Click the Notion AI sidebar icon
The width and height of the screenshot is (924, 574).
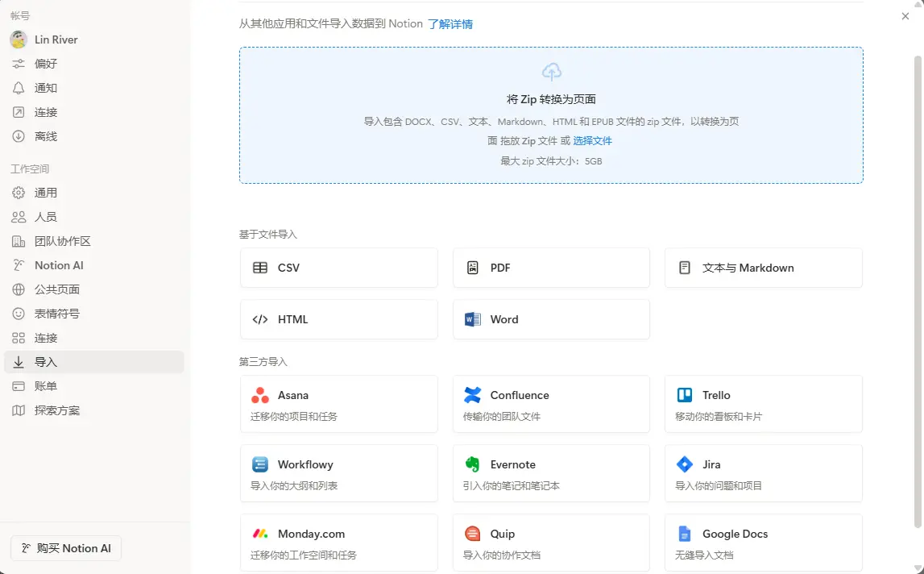click(x=19, y=265)
